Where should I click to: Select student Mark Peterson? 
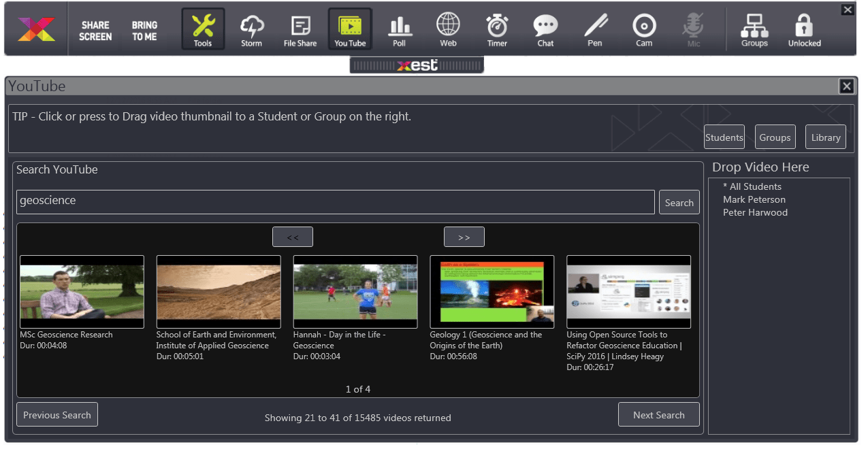click(x=754, y=199)
